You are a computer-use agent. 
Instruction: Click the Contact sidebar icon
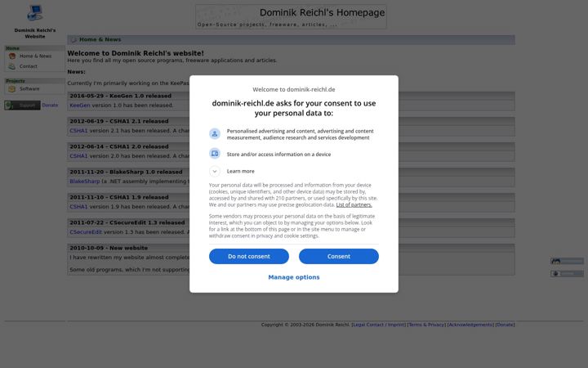click(x=12, y=66)
